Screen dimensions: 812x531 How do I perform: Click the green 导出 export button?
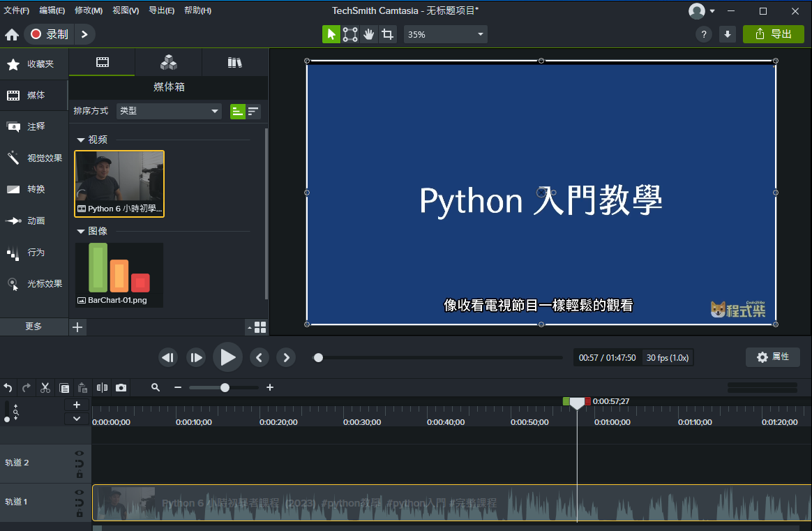(773, 34)
